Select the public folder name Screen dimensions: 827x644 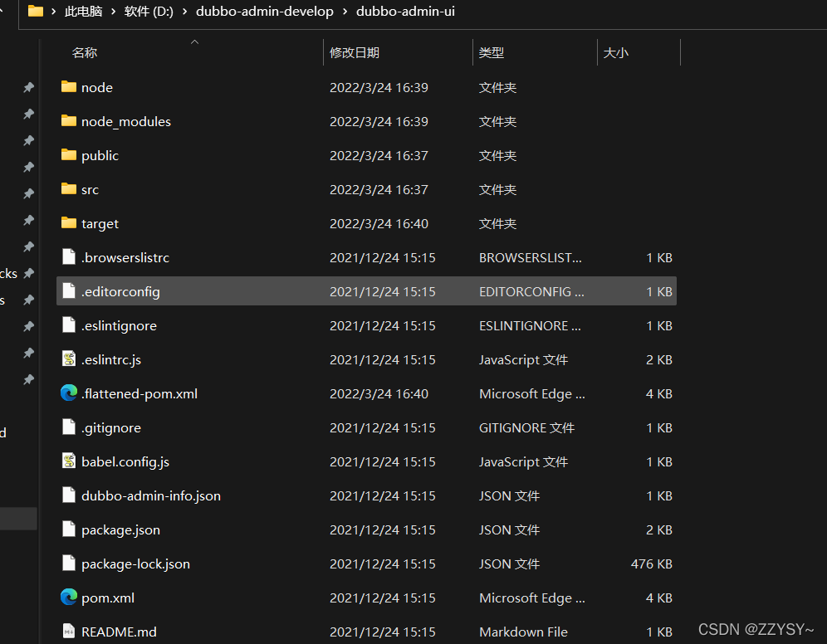click(x=100, y=156)
